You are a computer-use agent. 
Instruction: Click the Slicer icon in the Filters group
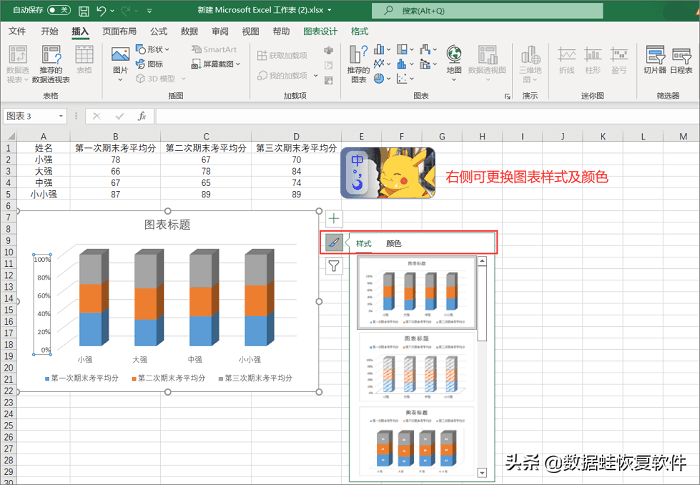coord(655,60)
